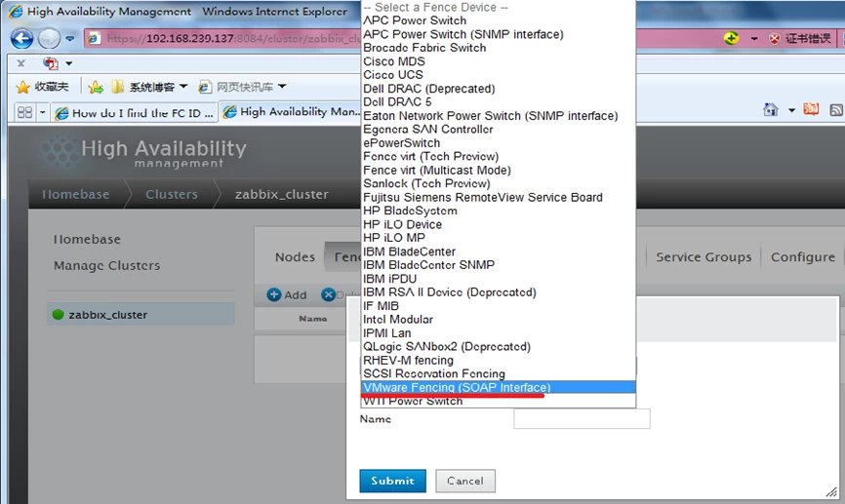
Task: Select 'HP iLO Device' option
Action: point(498,224)
